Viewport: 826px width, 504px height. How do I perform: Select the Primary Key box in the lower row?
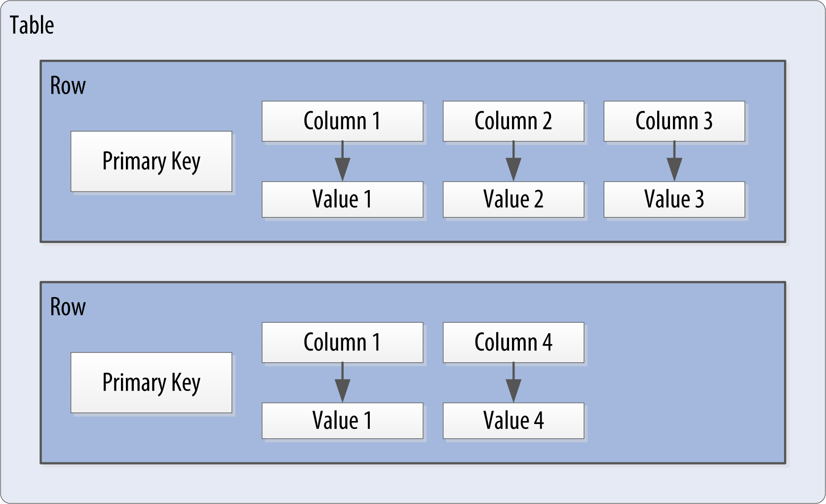[151, 383]
